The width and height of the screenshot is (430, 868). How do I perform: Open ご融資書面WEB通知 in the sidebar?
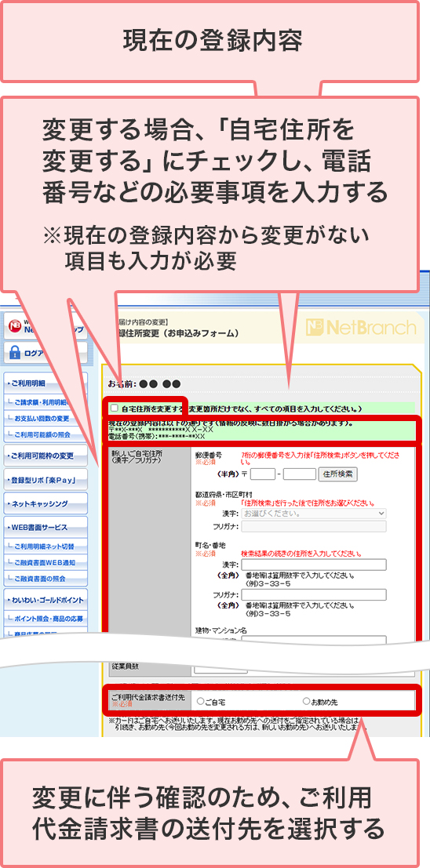[x=46, y=562]
